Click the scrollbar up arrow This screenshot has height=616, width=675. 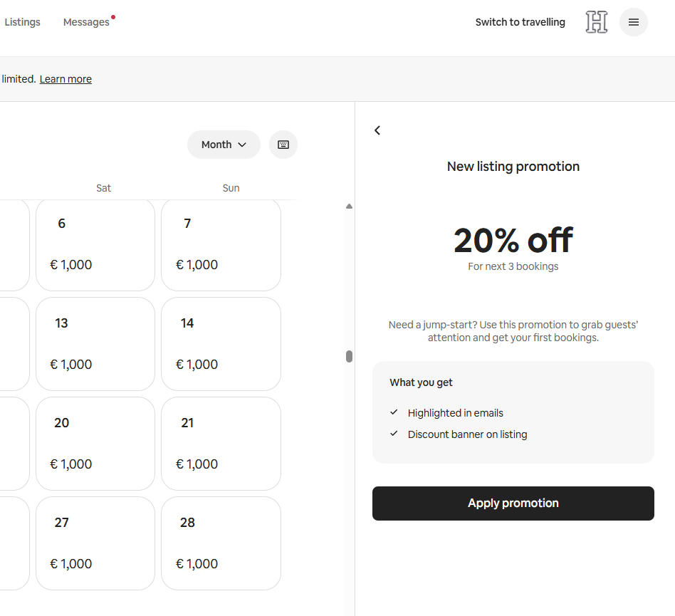click(x=349, y=207)
